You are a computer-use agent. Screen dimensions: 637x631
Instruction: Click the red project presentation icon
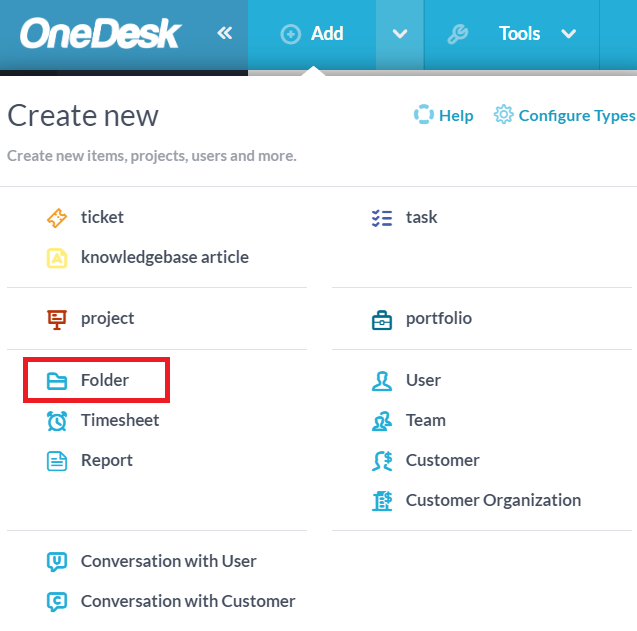tap(57, 320)
